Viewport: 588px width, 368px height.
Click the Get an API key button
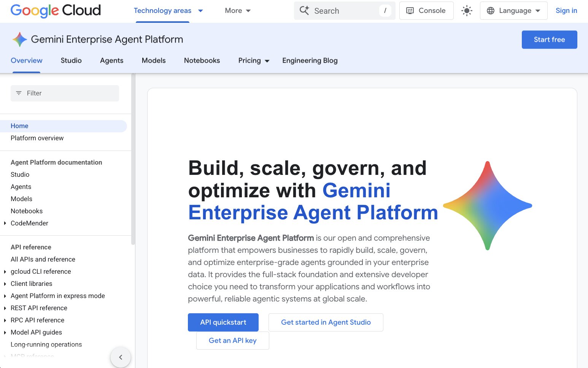233,341
